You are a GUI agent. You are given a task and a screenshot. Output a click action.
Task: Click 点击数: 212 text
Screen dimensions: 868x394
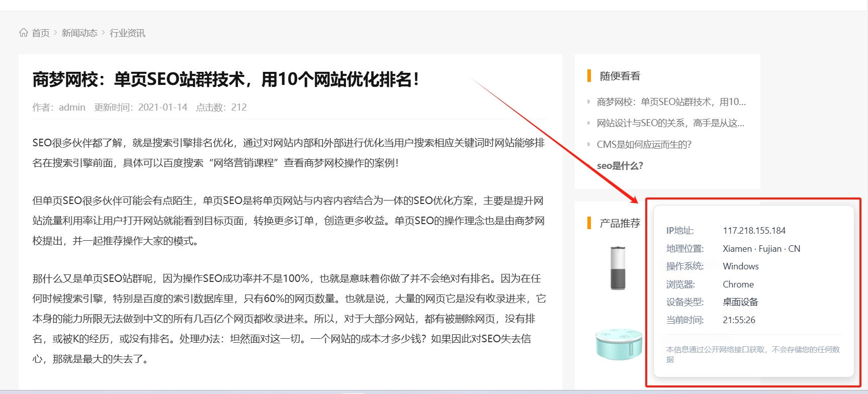coord(221,108)
